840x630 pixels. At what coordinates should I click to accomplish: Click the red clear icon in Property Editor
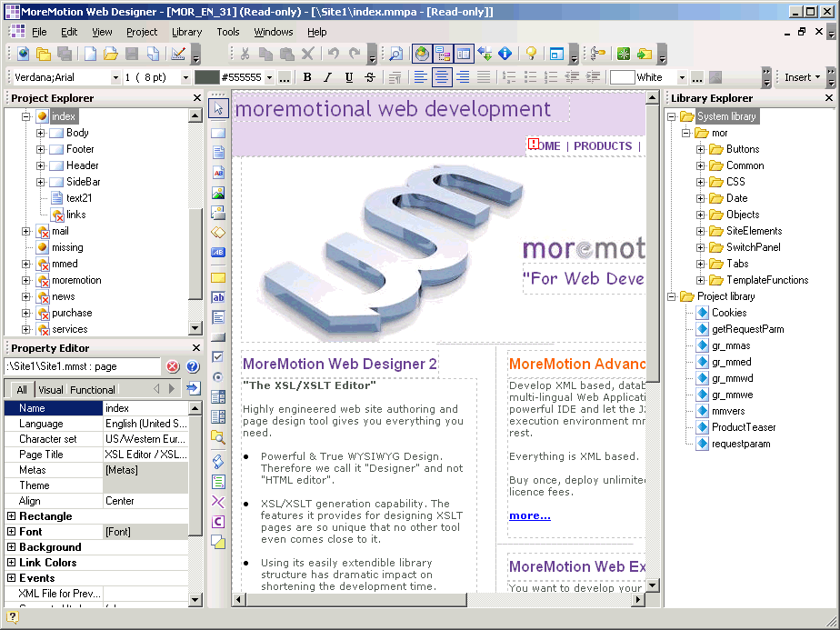(173, 366)
